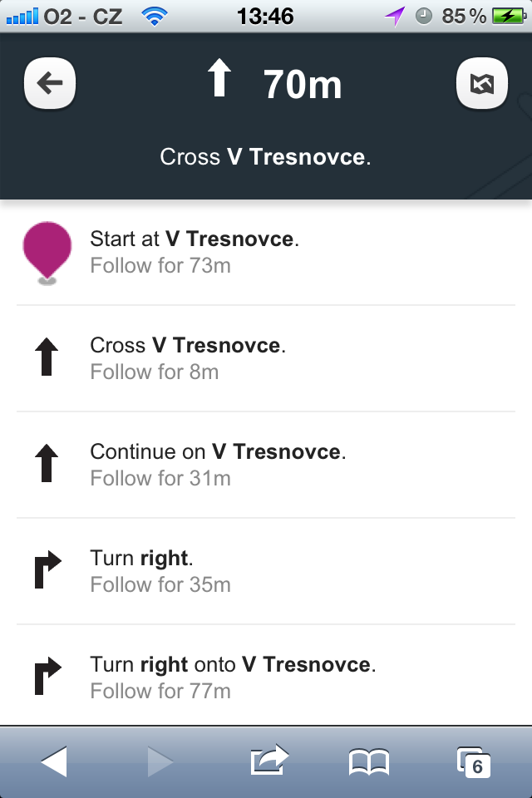This screenshot has width=532, height=798.
Task: Tap the Cross V Tresnovce header instruction
Action: click(x=265, y=156)
